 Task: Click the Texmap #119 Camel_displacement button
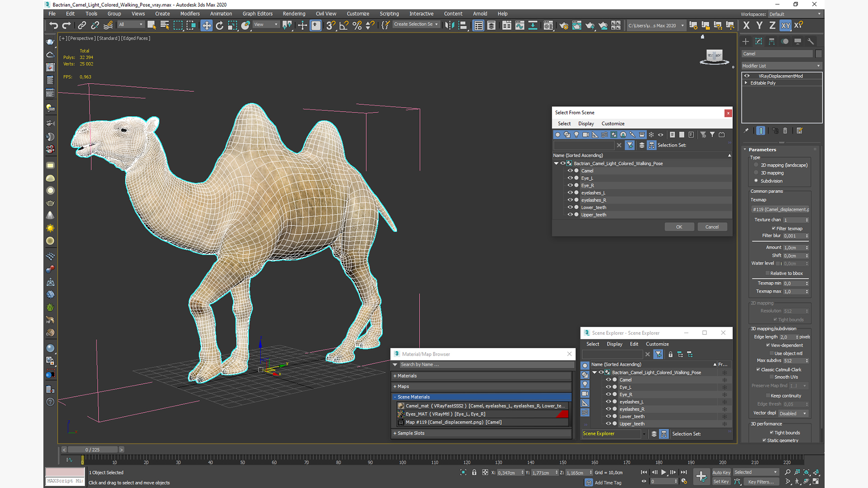tap(780, 209)
